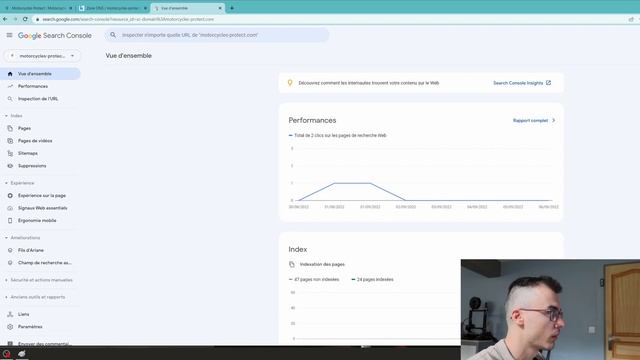This screenshot has height=360, width=640.
Task: Click the Fils d'Ariane layers icon
Action: [10, 250]
